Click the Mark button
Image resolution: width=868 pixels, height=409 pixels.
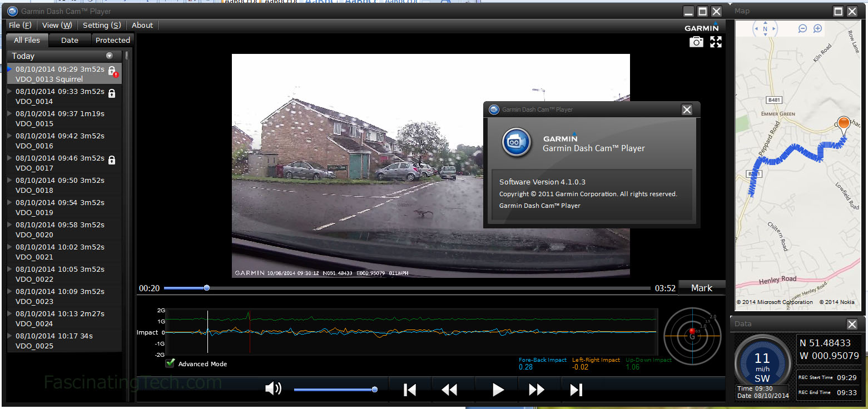tap(702, 288)
